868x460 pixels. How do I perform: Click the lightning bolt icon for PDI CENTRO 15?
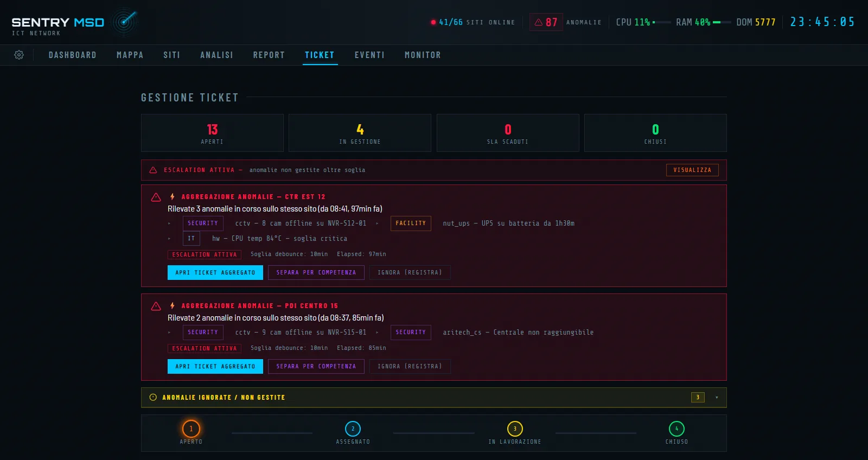point(173,305)
